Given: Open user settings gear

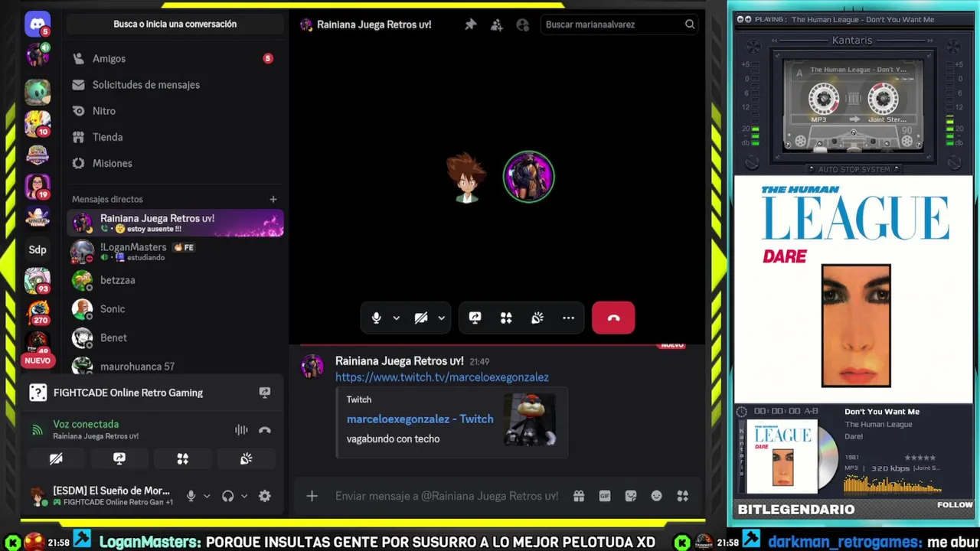Looking at the screenshot, I should pos(265,496).
